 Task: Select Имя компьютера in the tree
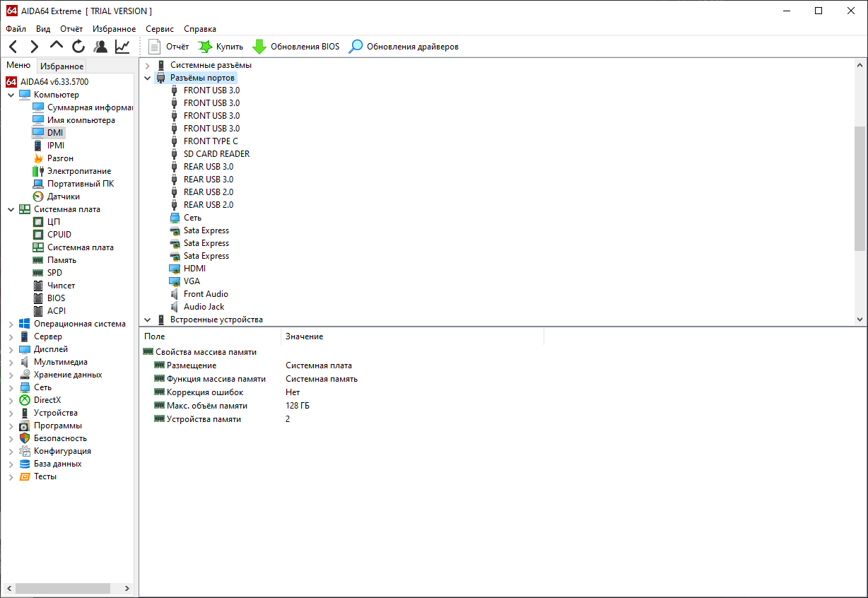(81, 120)
